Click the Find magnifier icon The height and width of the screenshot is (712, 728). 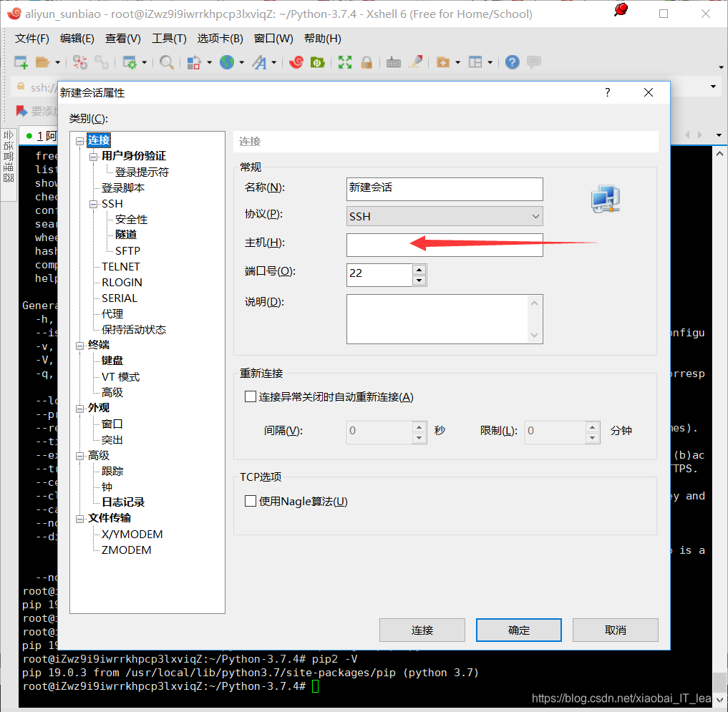pyautogui.click(x=167, y=62)
